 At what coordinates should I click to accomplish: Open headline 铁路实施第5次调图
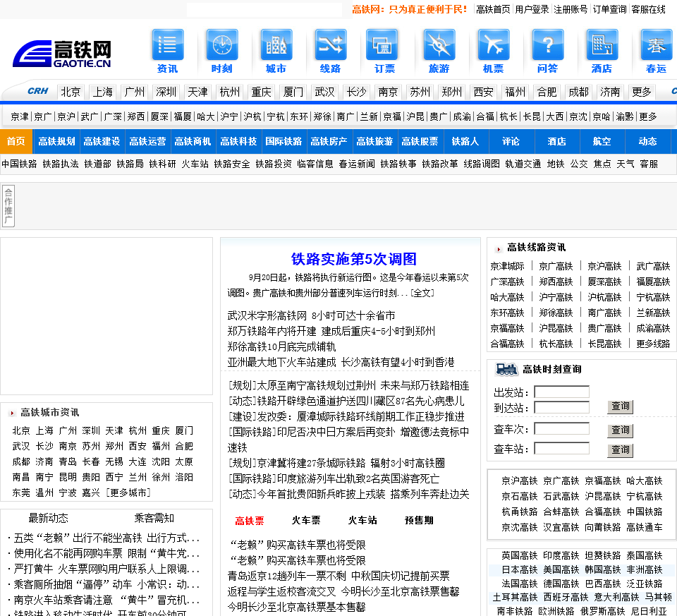click(353, 259)
